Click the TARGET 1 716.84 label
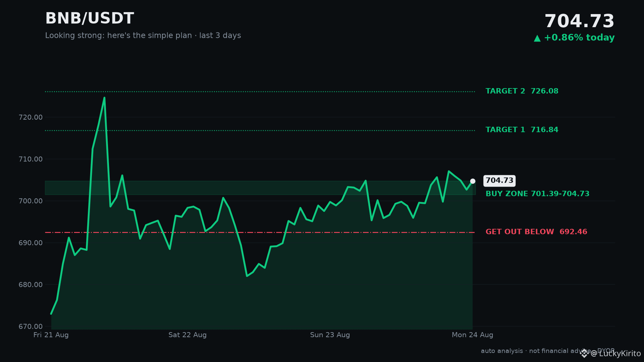This screenshot has height=362, width=644. pos(522,130)
